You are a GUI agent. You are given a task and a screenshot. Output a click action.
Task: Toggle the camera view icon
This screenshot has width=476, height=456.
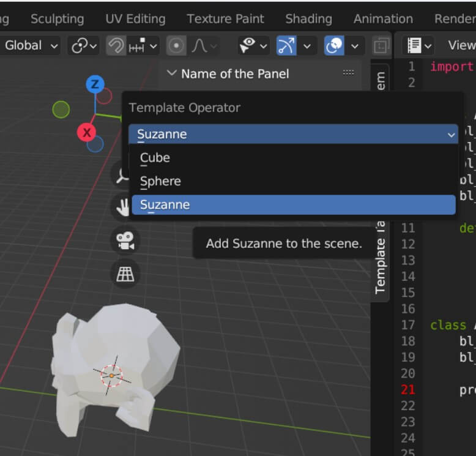(125, 241)
